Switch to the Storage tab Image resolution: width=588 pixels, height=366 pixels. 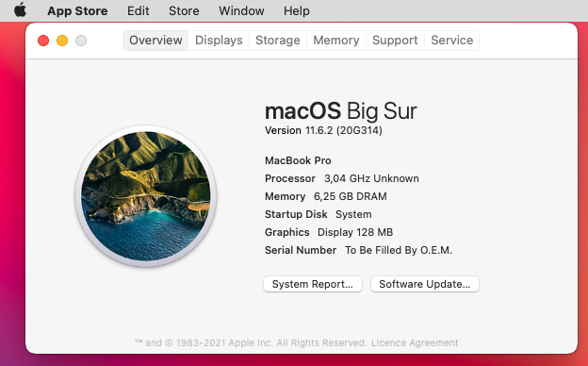[278, 41]
